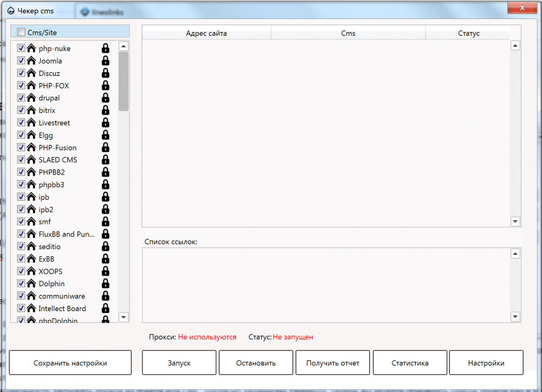Click the CMS list scroll-down arrow

click(x=124, y=317)
